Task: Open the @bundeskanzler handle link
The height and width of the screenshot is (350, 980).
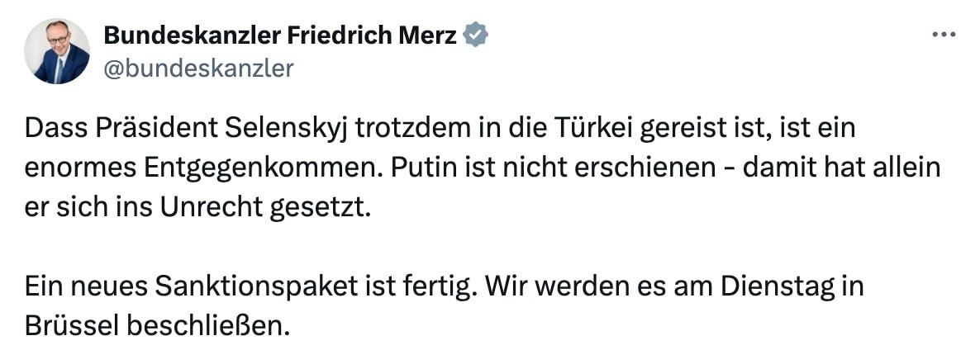Action: click(198, 68)
